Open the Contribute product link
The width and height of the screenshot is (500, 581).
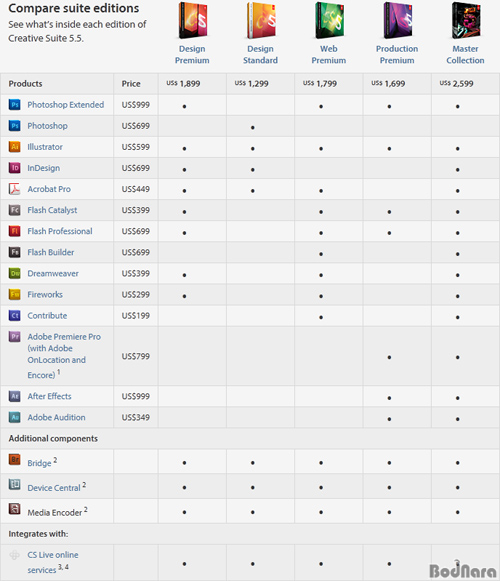(x=47, y=316)
